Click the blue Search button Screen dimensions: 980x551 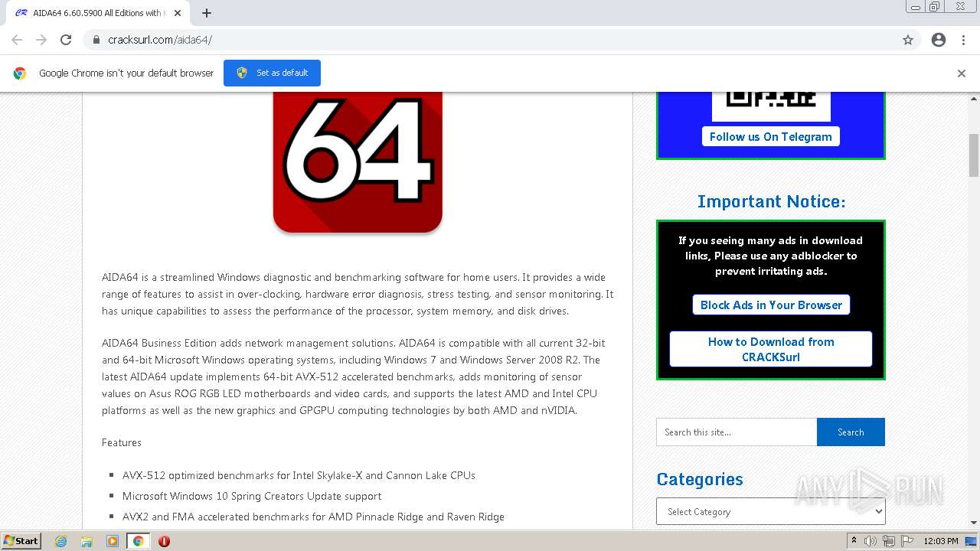click(x=851, y=432)
